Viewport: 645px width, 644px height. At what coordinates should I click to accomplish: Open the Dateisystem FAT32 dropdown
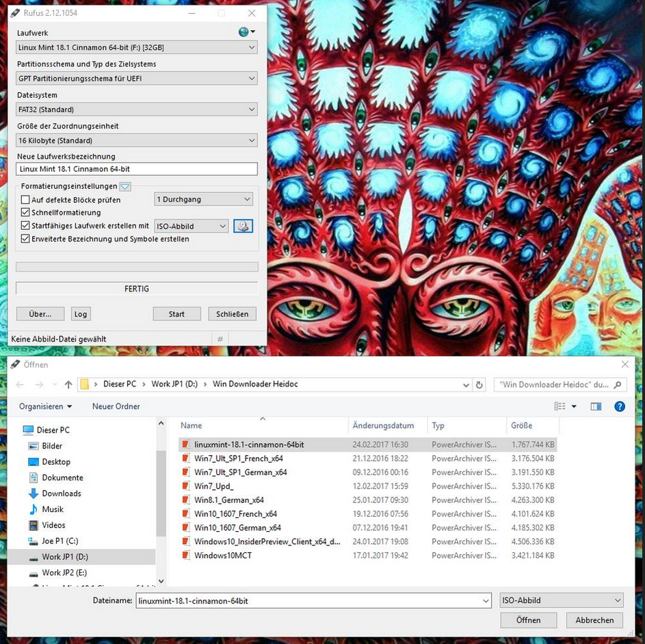pyautogui.click(x=137, y=110)
